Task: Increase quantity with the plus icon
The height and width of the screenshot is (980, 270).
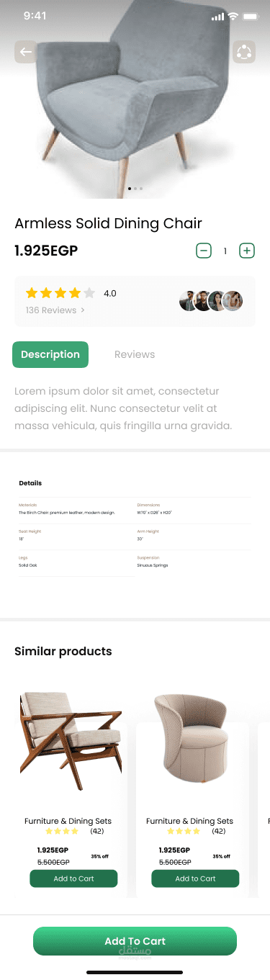Action: (247, 251)
